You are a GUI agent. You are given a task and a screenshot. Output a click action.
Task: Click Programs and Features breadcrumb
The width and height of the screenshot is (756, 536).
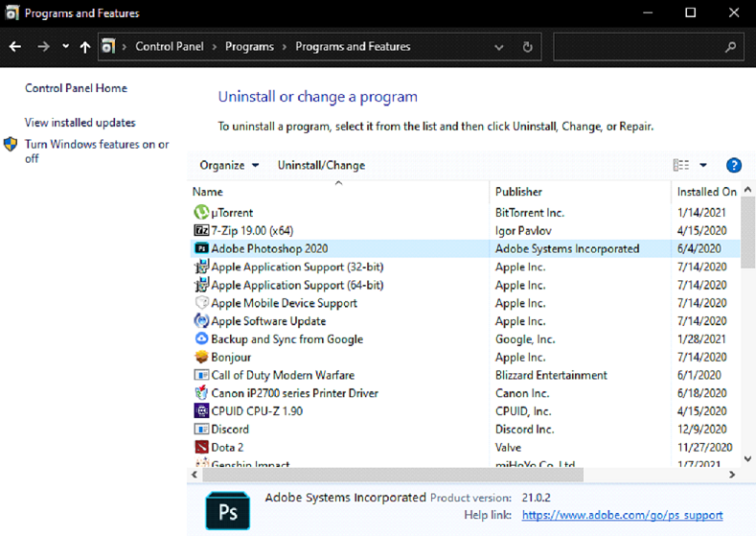(x=353, y=46)
